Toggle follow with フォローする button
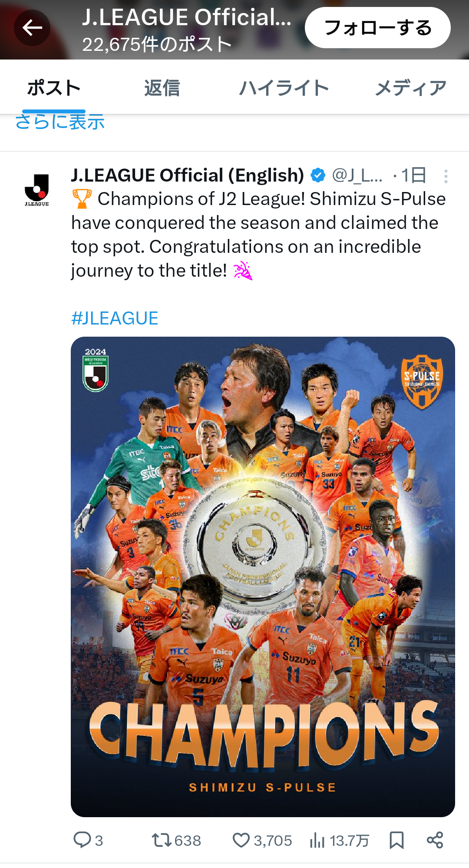469x868 pixels. (x=378, y=28)
